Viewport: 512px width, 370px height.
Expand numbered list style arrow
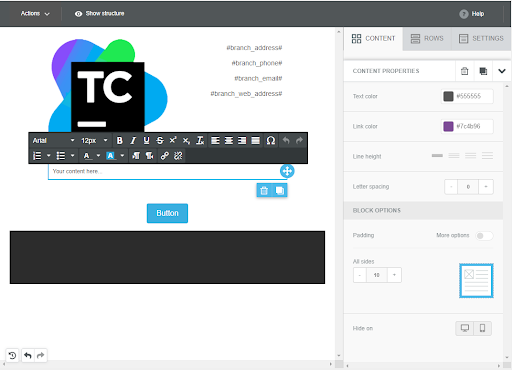[48, 156]
